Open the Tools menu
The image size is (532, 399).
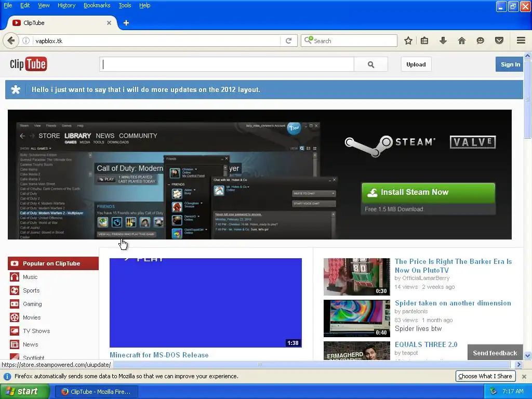tap(125, 5)
